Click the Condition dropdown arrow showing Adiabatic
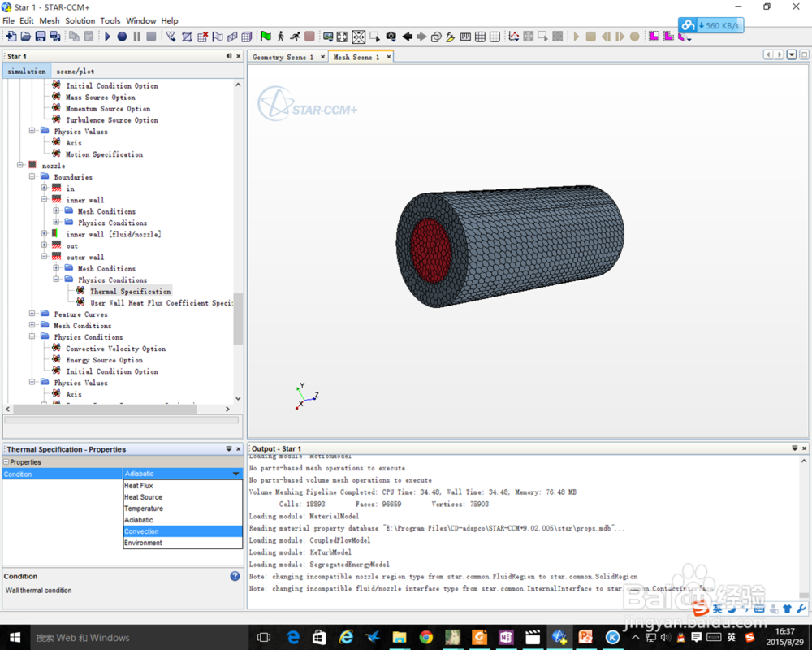Screen dimensions: 812x650 coord(235,474)
